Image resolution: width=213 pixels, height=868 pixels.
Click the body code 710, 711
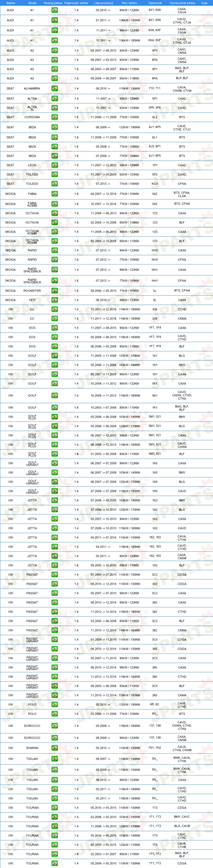coord(154,88)
